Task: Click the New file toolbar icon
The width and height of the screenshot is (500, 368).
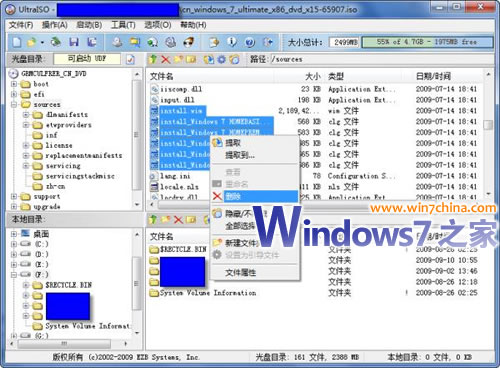Action: pyautogui.click(x=16, y=42)
